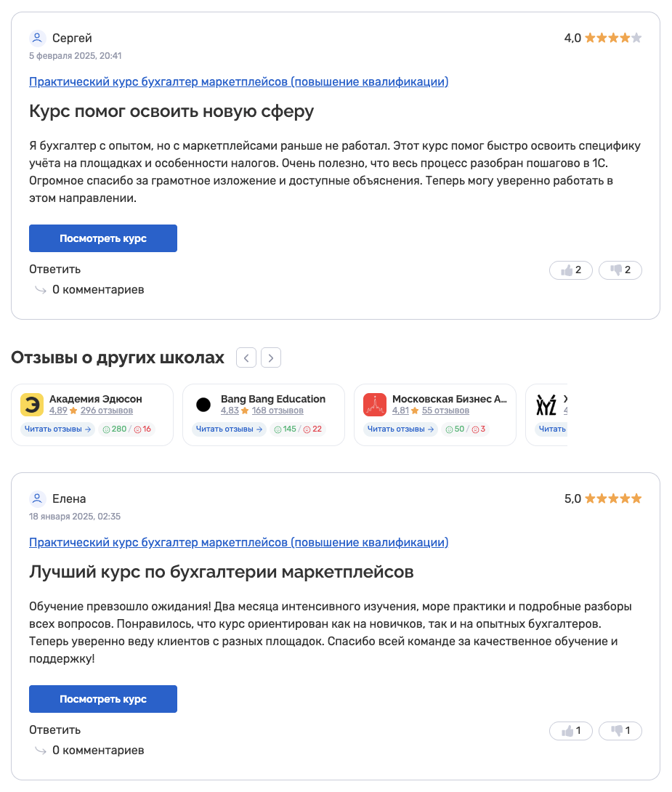Viewport: 672px width, 792px height.
Task: Expand the comments under Сергей's review
Action: (98, 290)
